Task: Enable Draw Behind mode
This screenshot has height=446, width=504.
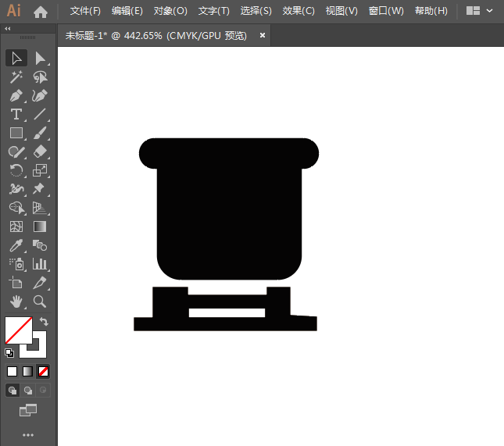Action: click(28, 390)
